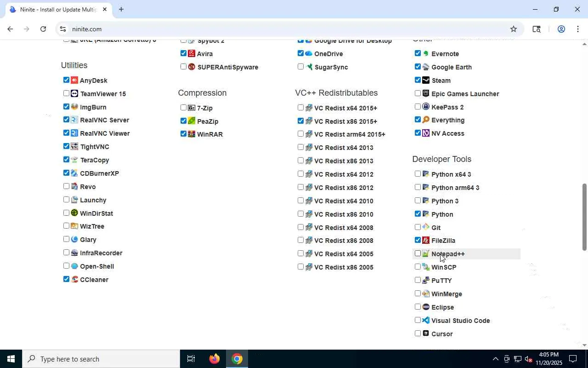Click the TeamViewer 15 icon
The height and width of the screenshot is (368, 588).
tap(74, 93)
